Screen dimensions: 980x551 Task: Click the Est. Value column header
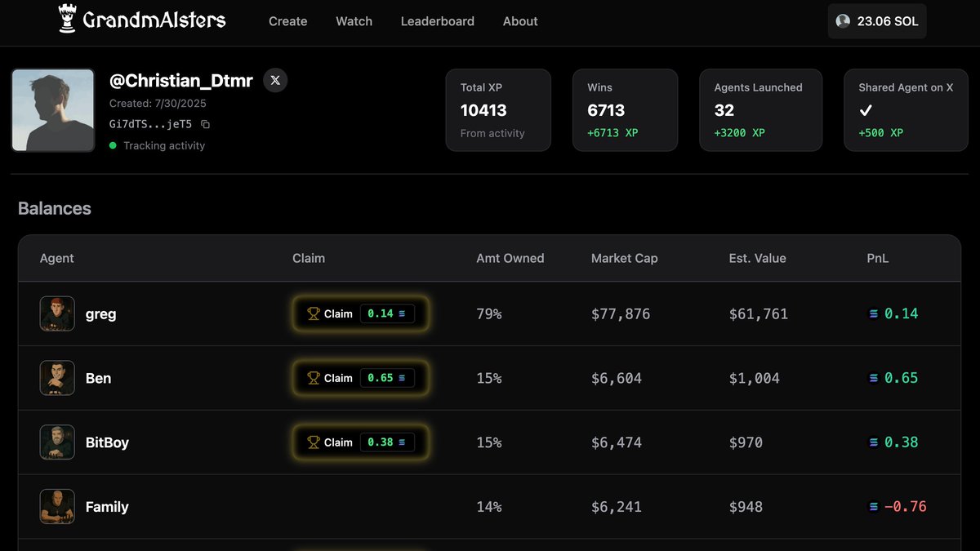758,258
